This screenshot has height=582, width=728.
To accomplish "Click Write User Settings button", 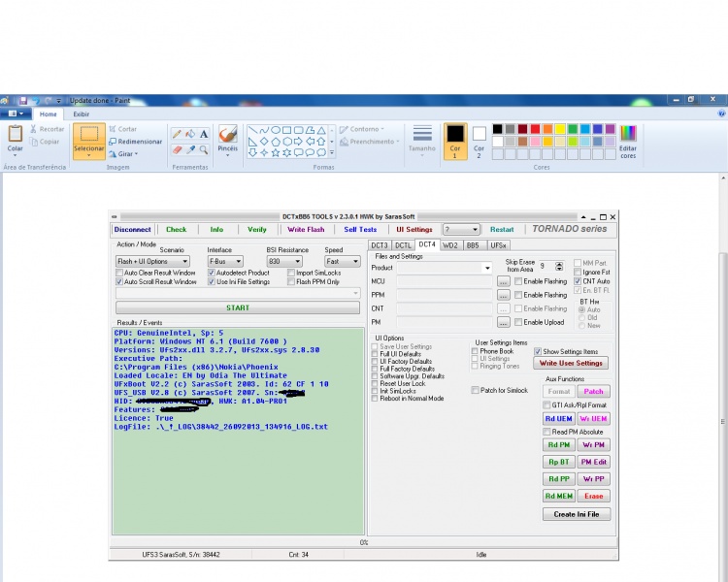I will point(571,363).
